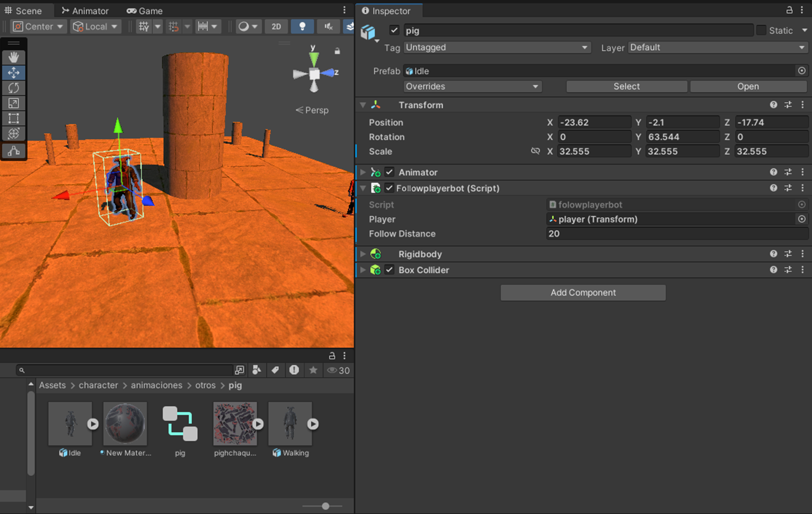This screenshot has width=812, height=514.
Task: Click the prefab Open button
Action: (748, 87)
